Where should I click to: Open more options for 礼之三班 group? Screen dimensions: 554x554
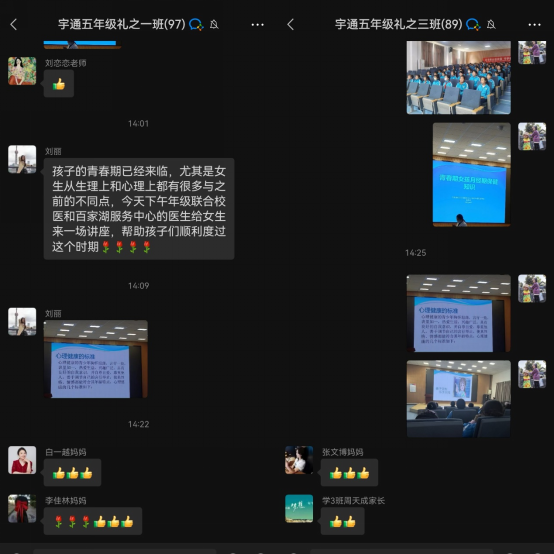click(x=535, y=24)
